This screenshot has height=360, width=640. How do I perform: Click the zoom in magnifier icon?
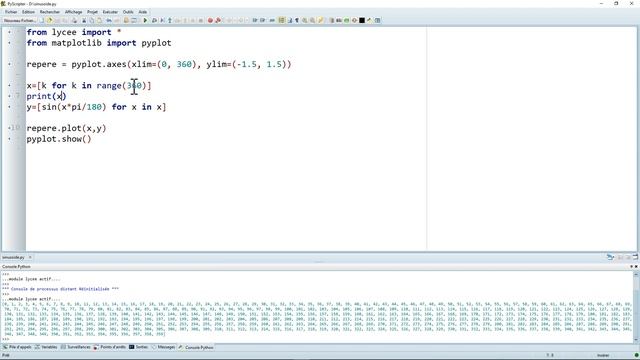click(304, 20)
